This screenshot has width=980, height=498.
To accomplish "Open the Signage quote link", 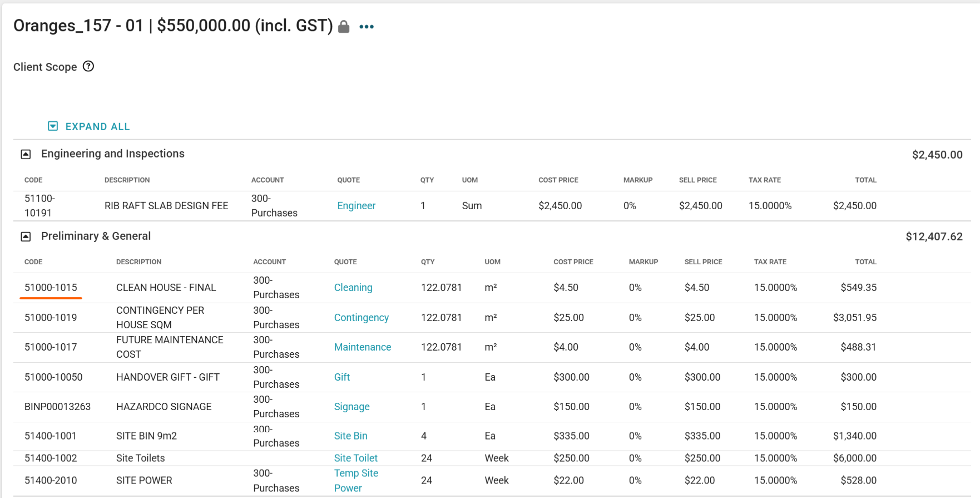I will point(352,406).
